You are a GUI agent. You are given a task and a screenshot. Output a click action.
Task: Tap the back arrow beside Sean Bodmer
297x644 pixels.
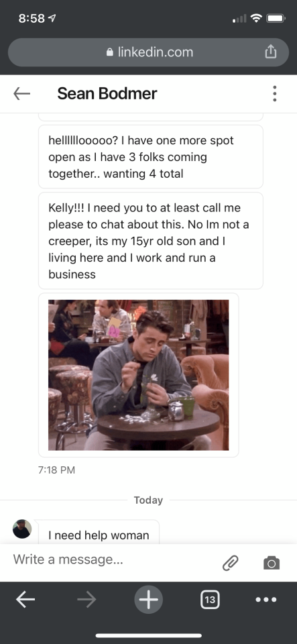(21, 94)
